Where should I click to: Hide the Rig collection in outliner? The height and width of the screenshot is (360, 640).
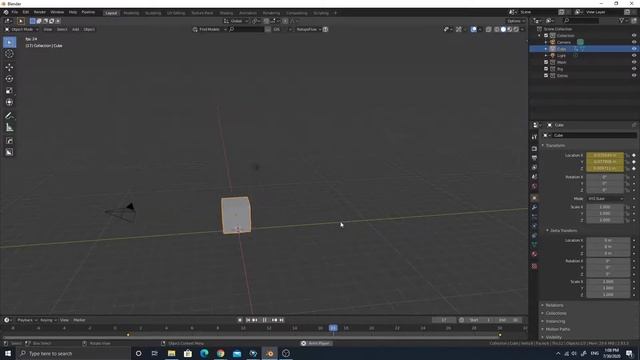[x=634, y=69]
